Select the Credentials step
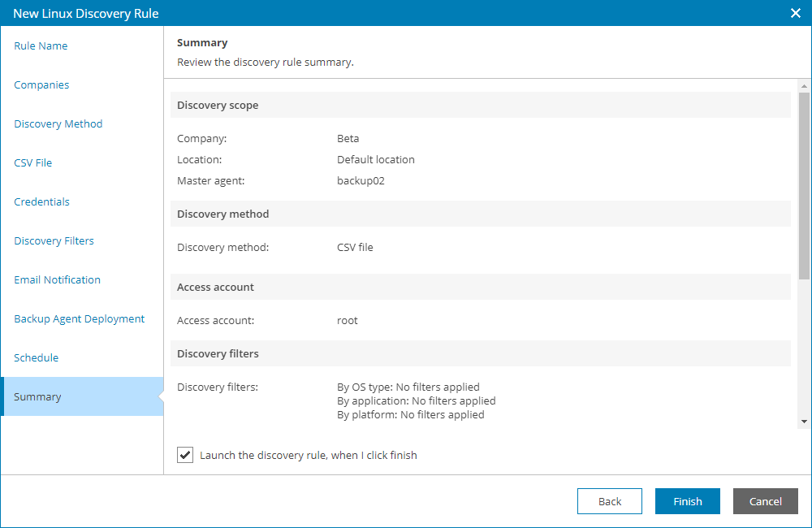This screenshot has height=528, width=812. pos(42,202)
